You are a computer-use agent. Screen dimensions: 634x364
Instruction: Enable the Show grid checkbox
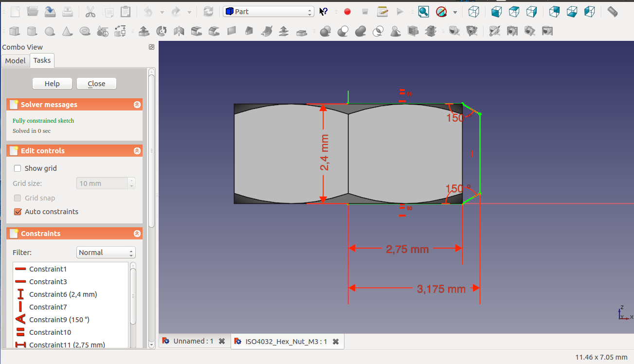[18, 168]
